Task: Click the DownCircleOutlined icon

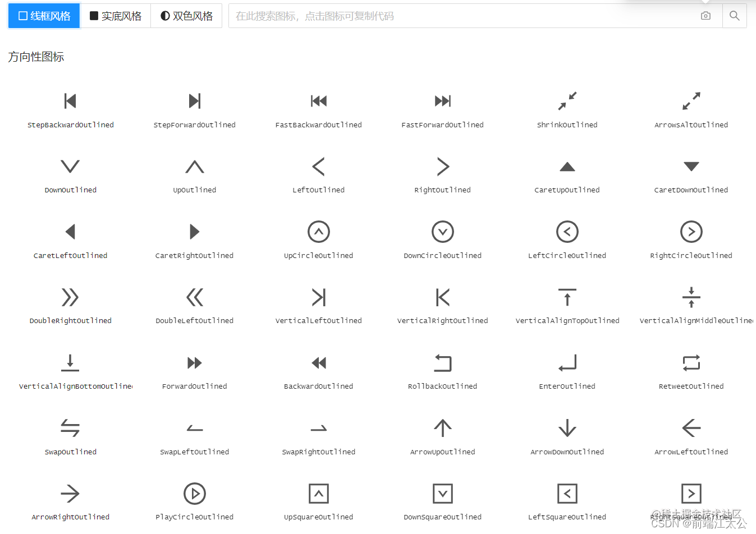Action: pyautogui.click(x=443, y=232)
